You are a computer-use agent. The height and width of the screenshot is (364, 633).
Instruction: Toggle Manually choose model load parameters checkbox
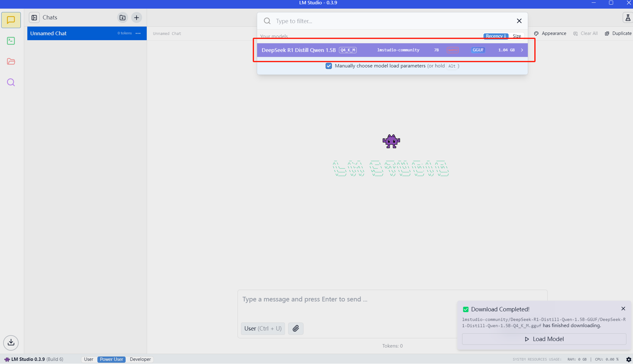(329, 66)
